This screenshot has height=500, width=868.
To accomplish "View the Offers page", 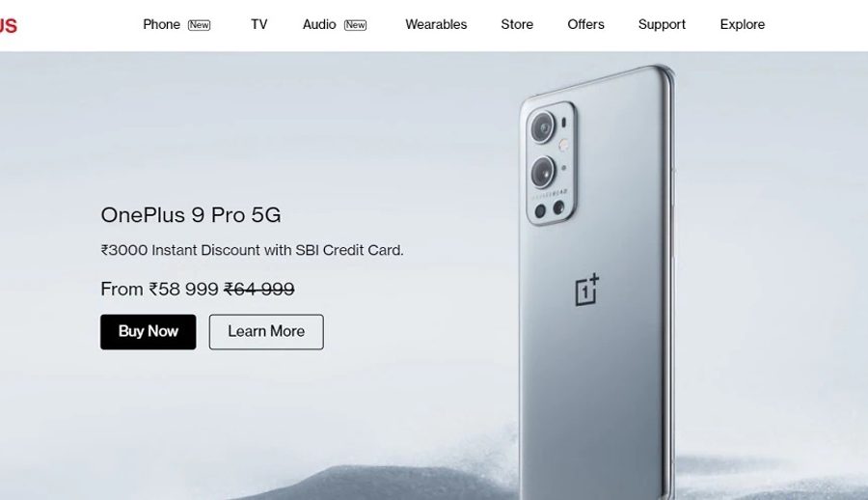I will (585, 24).
